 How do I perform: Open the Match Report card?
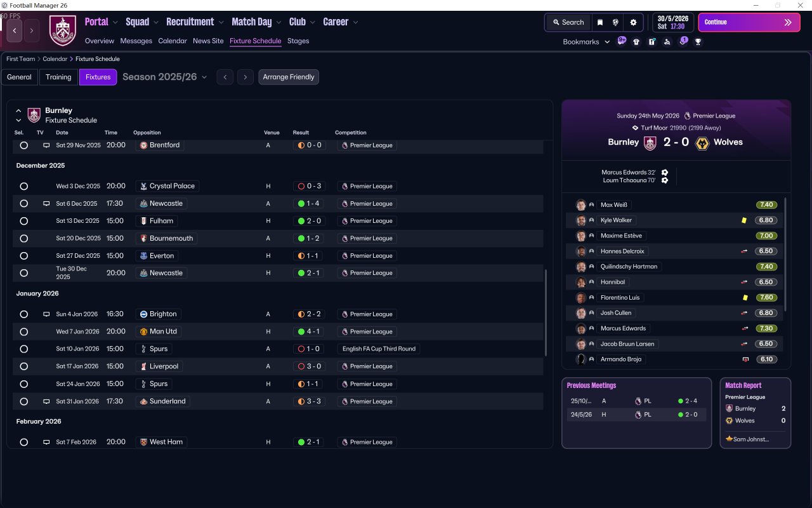coord(756,413)
